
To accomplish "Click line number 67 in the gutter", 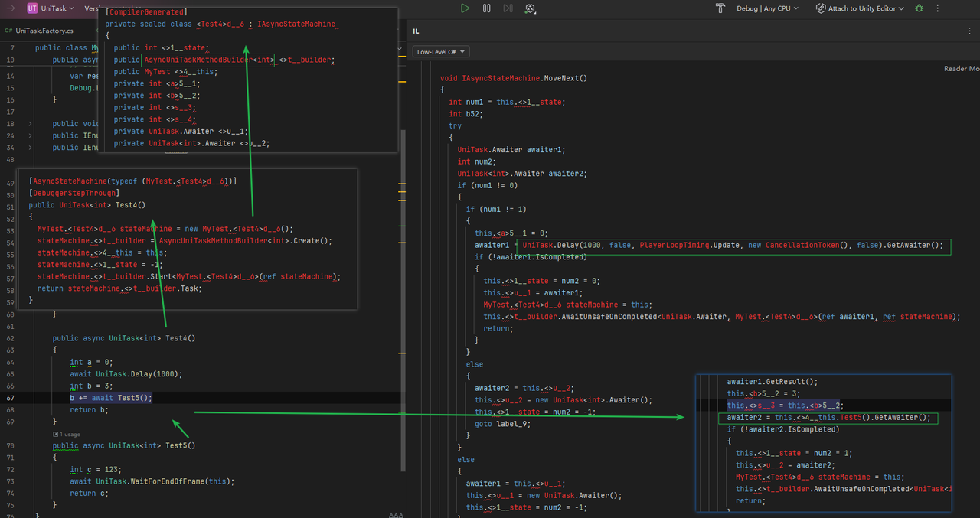I will (11, 398).
